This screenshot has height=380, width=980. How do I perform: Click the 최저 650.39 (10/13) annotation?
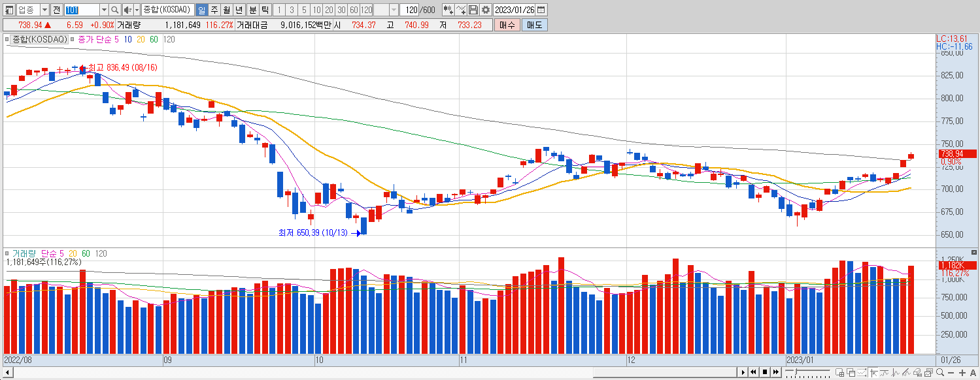click(x=313, y=232)
